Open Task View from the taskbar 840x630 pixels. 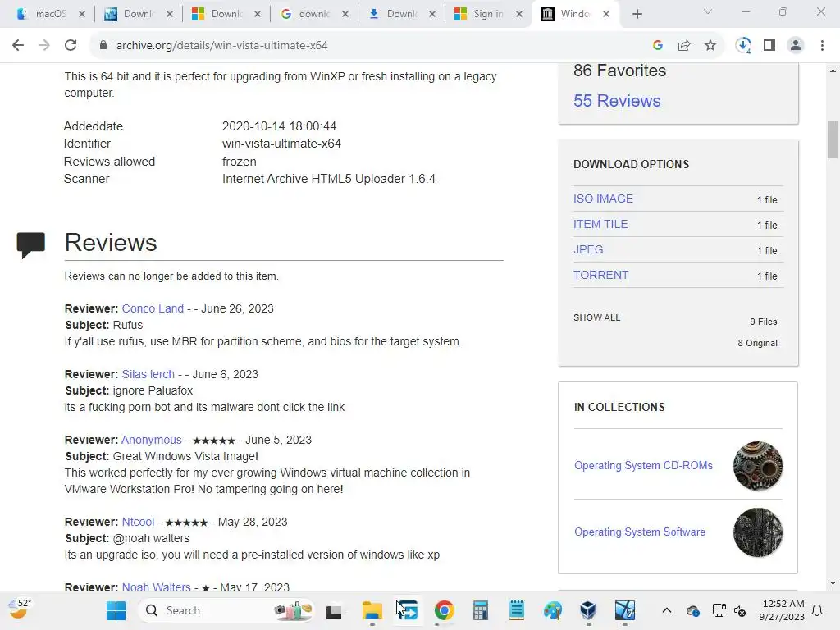tap(334, 611)
